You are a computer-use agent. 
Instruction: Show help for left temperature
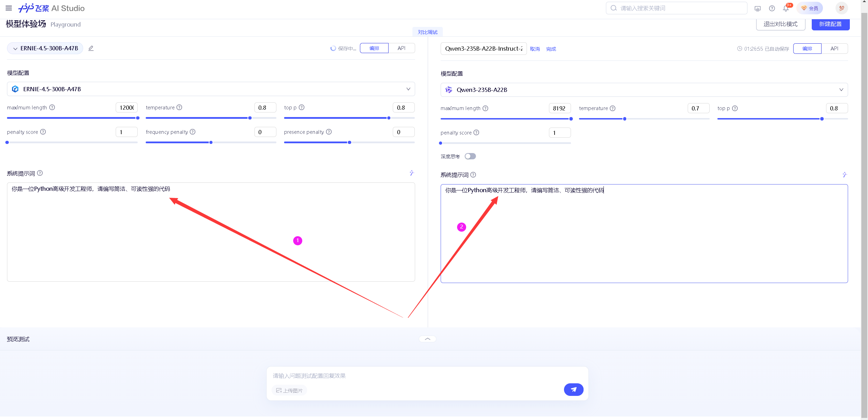pyautogui.click(x=179, y=107)
